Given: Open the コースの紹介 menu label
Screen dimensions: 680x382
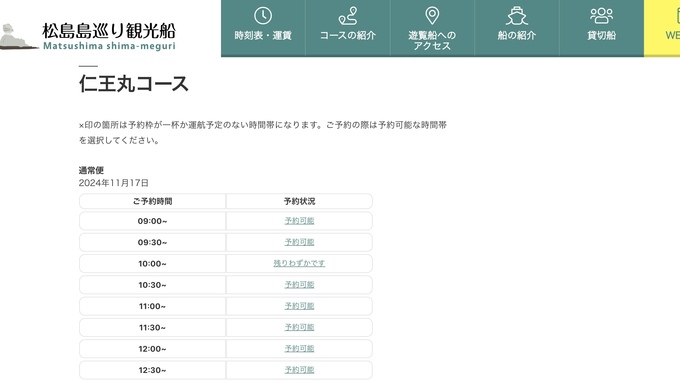Looking at the screenshot, I should [348, 36].
